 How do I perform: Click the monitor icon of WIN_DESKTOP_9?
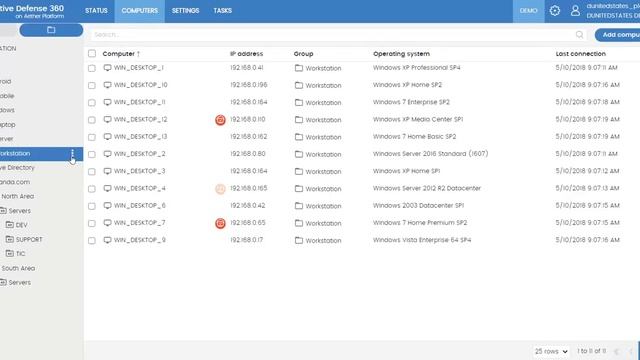107,240
